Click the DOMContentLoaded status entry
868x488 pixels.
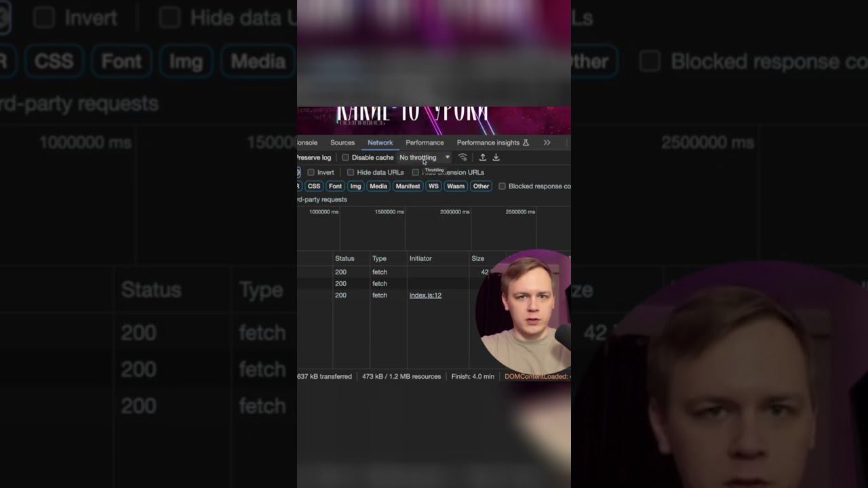[x=538, y=377]
